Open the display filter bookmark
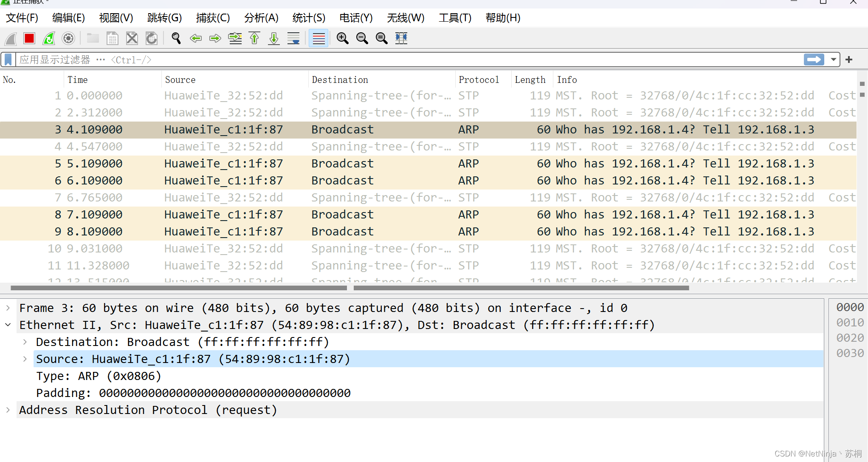Viewport: 868px width, 462px height. [x=8, y=60]
